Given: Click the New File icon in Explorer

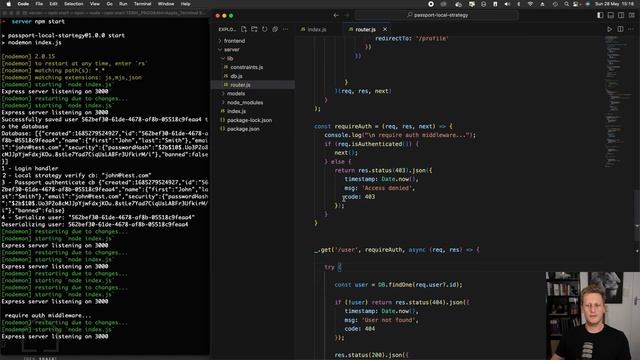Looking at the screenshot, I should [x=244, y=29].
